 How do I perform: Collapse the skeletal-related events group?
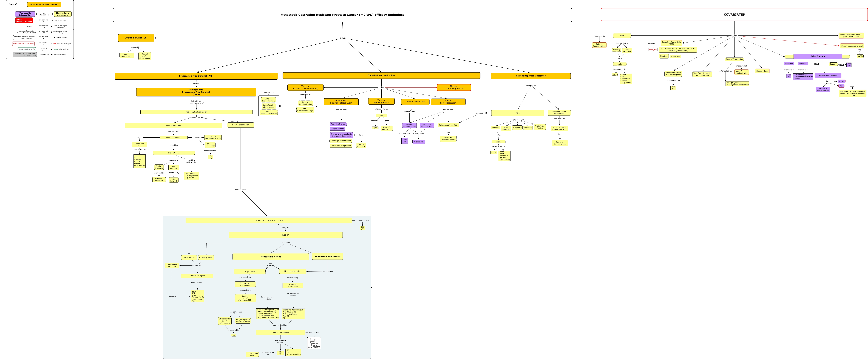coord(355,135)
